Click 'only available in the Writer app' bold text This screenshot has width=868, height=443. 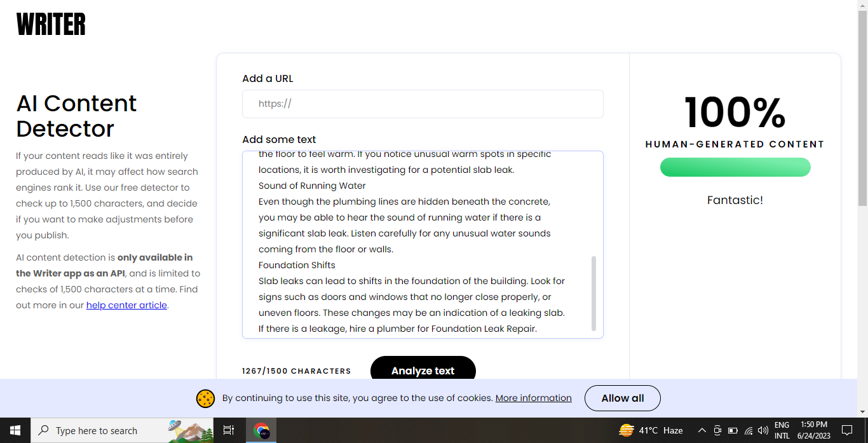pos(104,266)
